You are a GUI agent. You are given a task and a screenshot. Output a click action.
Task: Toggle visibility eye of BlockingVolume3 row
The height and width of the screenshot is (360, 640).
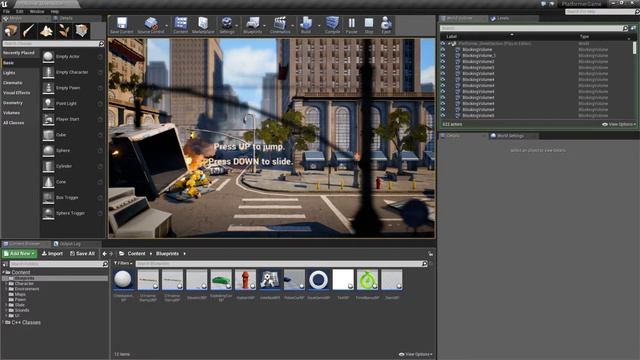443,68
